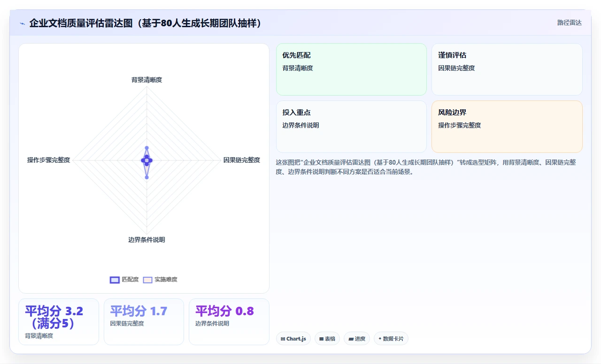Click the 操作步骤完整度 radar axis label
Image resolution: width=601 pixels, height=364 pixels.
click(48, 160)
